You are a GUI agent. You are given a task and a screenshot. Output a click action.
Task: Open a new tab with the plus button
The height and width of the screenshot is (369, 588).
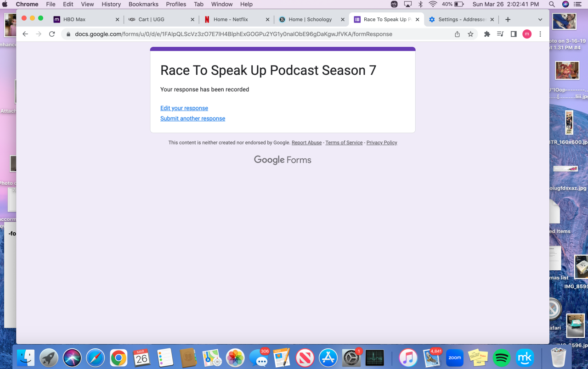508,19
